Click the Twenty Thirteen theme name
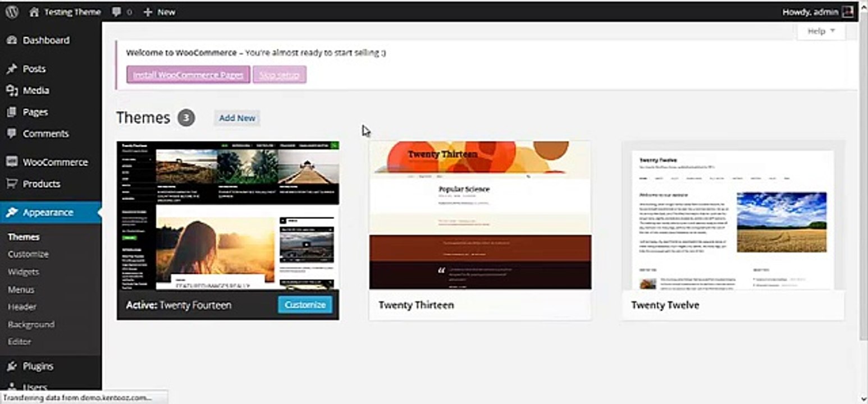The height and width of the screenshot is (404, 868). (416, 305)
